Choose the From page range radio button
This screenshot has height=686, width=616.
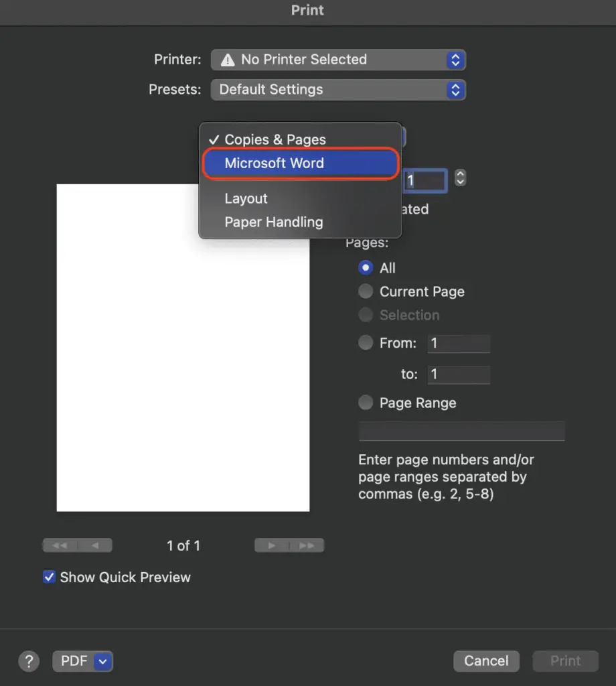point(366,342)
